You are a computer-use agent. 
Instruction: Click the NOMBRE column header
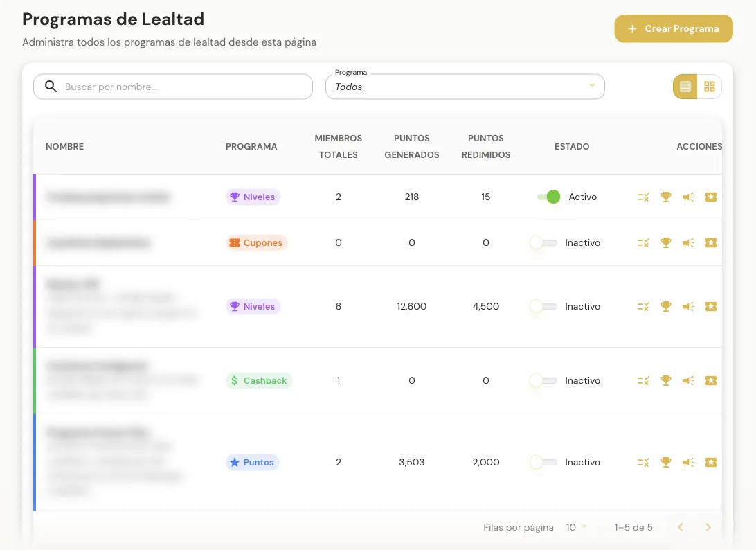click(x=64, y=147)
